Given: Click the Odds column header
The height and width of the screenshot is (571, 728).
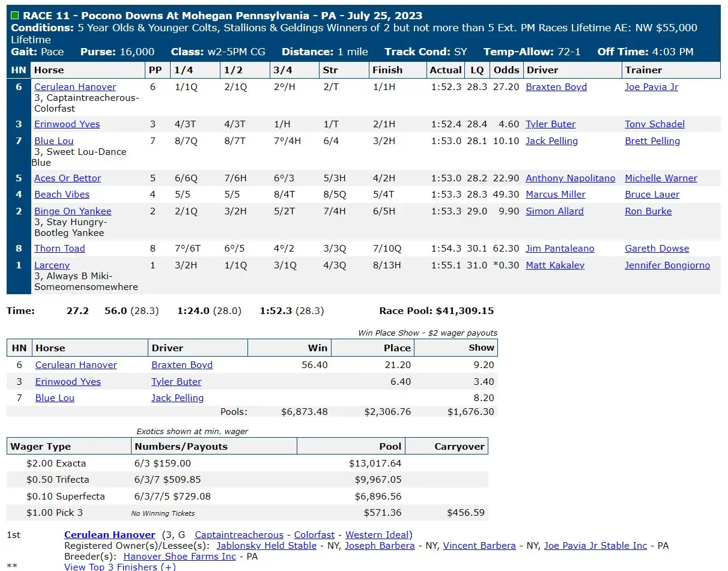Looking at the screenshot, I should click(506, 70).
